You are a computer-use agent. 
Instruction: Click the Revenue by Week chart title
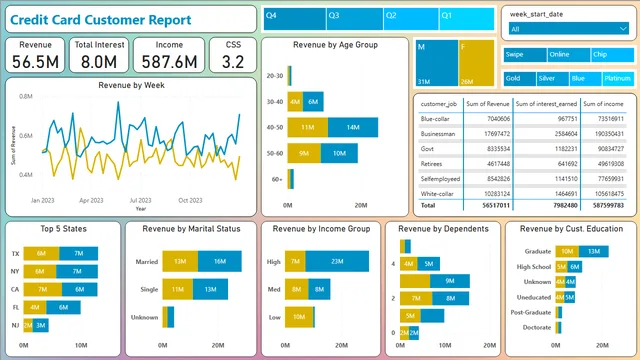(131, 85)
